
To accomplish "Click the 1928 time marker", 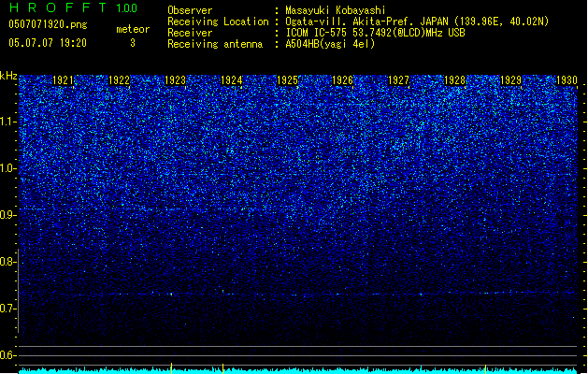I will point(455,80).
